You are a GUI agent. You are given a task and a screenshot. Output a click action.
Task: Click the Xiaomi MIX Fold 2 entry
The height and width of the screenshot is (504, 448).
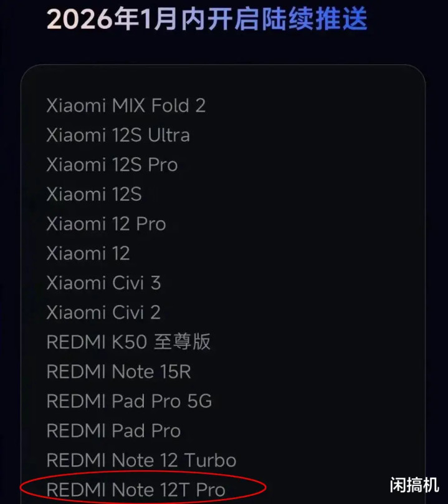click(126, 105)
